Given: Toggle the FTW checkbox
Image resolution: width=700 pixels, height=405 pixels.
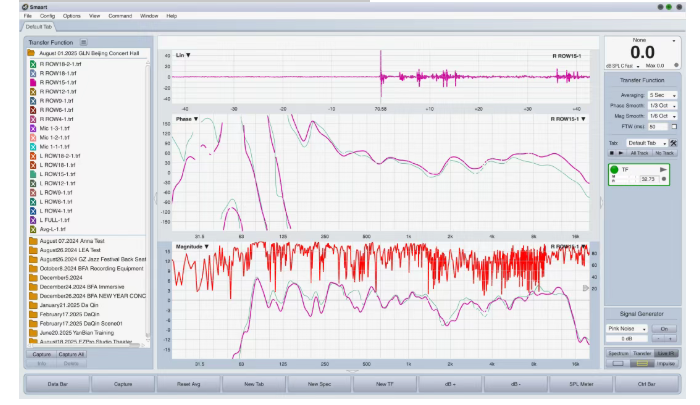Looking at the screenshot, I should (x=674, y=127).
